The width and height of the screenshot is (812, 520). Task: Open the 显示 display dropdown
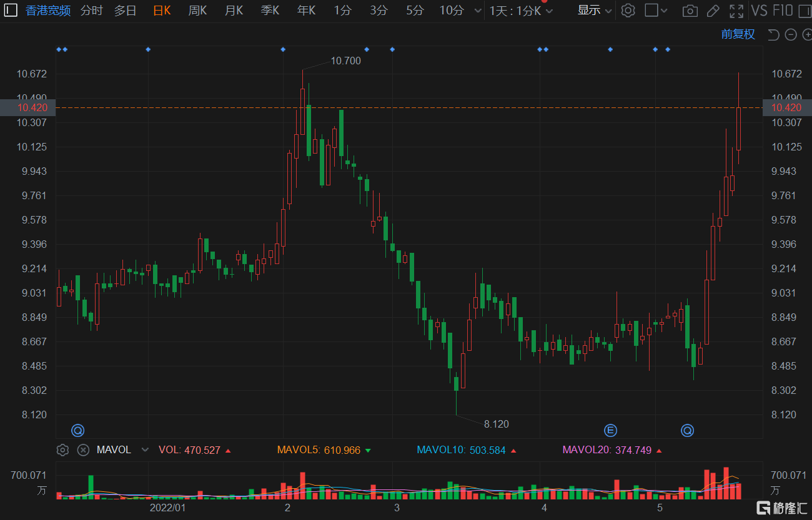point(594,11)
